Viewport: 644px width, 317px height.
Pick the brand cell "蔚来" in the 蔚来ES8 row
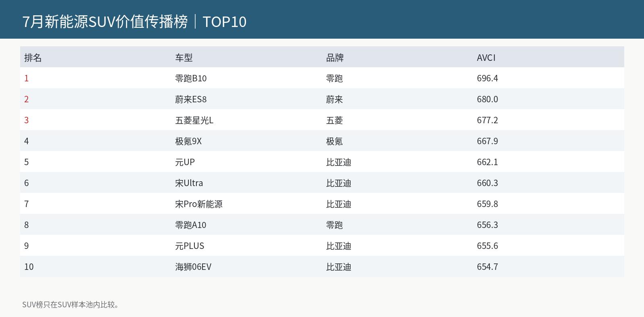(334, 99)
